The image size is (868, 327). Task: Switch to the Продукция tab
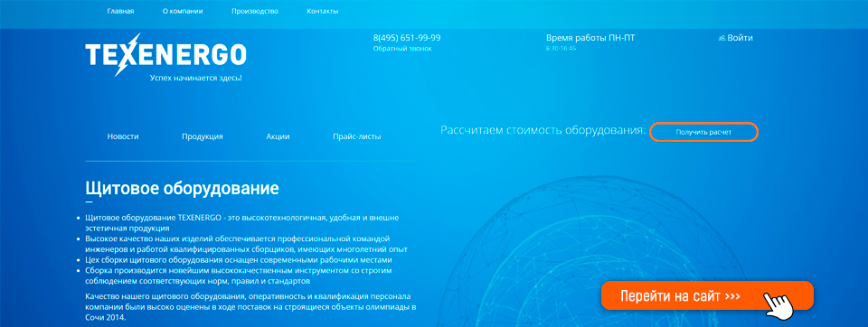(202, 136)
